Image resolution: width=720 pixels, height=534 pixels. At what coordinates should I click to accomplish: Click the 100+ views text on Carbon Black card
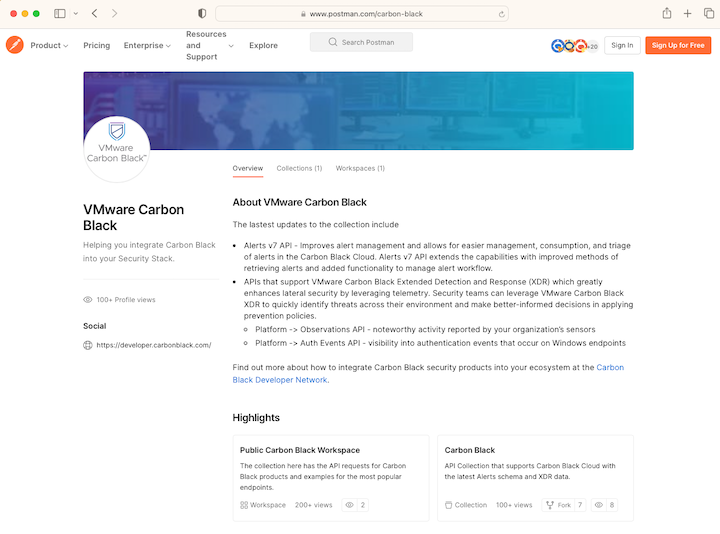pos(514,505)
